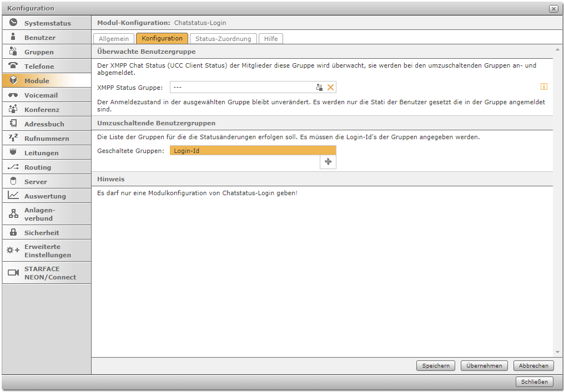The image size is (564, 392).
Task: Select the Login-Id column header
Action: (x=253, y=151)
